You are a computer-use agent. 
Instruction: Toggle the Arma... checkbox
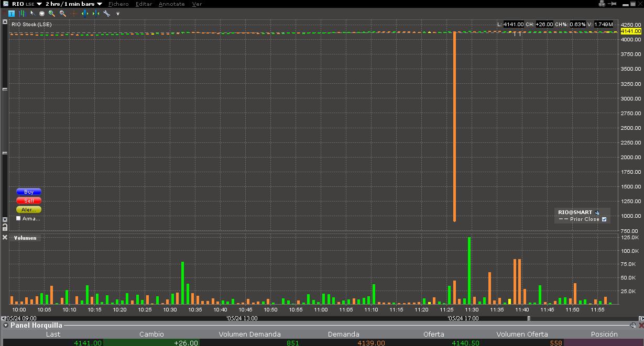tap(18, 218)
